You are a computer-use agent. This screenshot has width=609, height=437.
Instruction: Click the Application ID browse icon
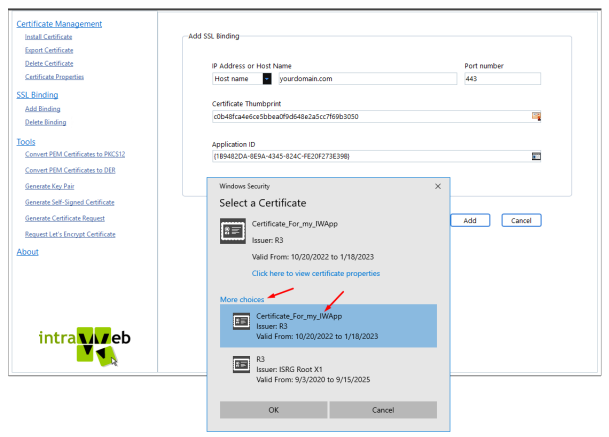[536, 156]
